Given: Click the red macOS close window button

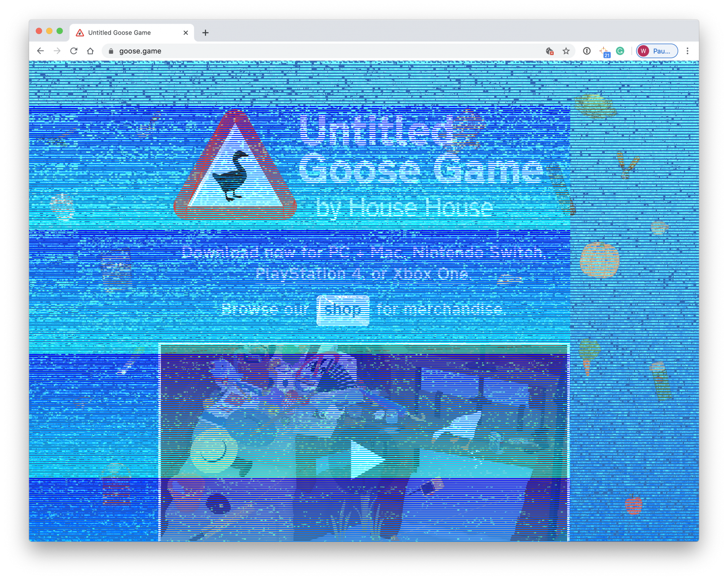Looking at the screenshot, I should click(39, 31).
